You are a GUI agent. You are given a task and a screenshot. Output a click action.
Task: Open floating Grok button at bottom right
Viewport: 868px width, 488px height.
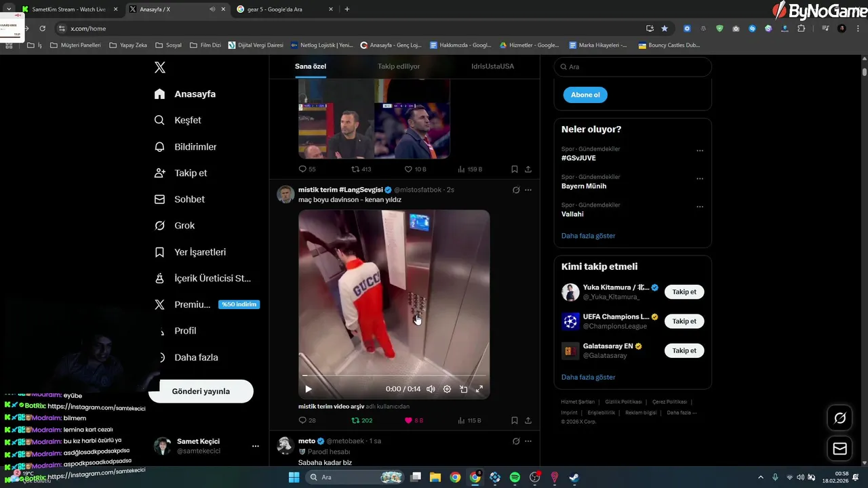[x=840, y=418]
